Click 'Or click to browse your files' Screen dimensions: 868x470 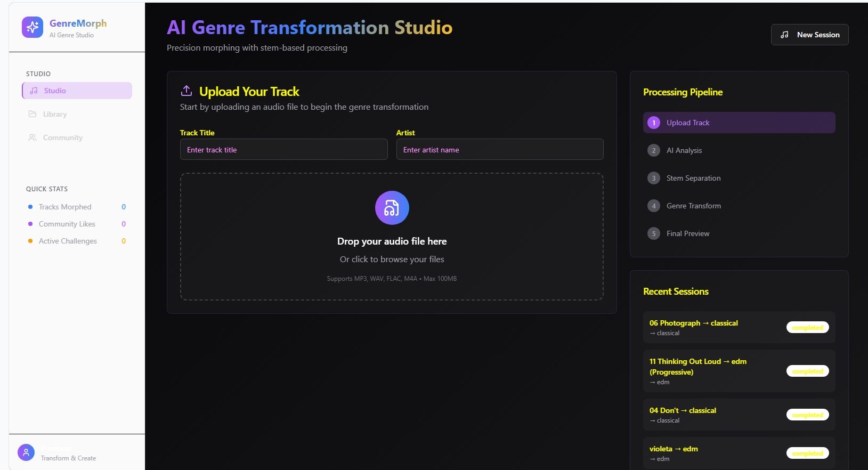point(392,260)
